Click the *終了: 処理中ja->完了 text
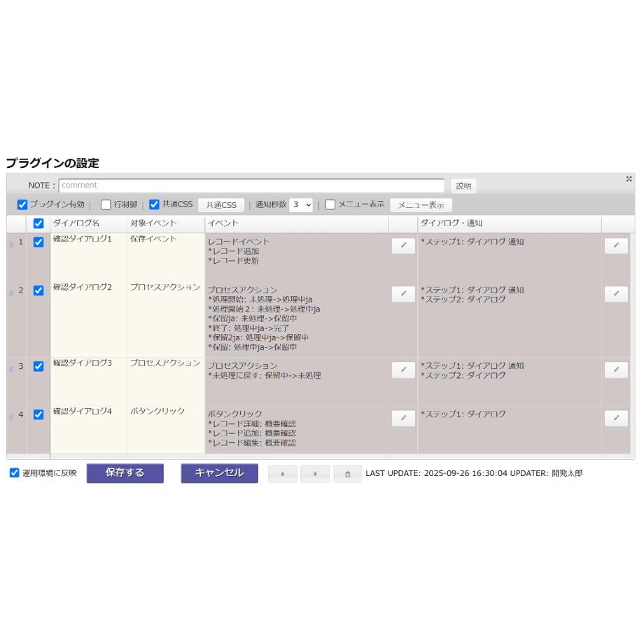Viewport: 644px width, 644px height. [248, 328]
